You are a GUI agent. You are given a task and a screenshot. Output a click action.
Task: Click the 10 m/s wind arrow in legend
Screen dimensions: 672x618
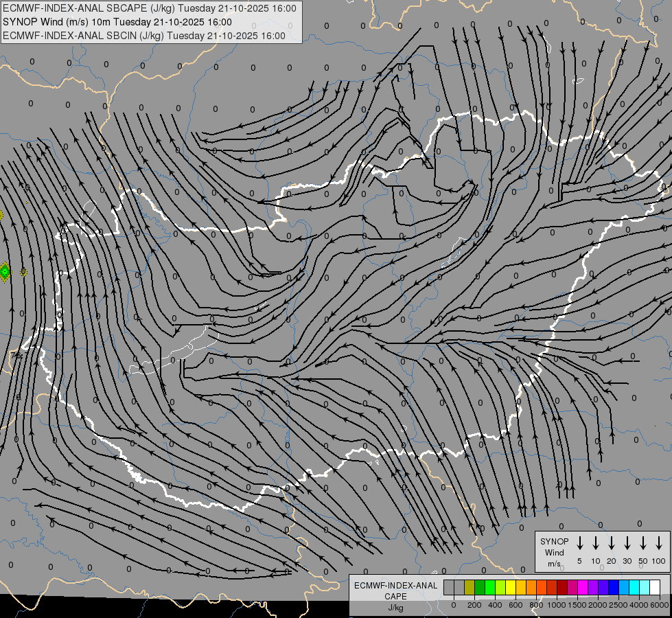coord(595,543)
